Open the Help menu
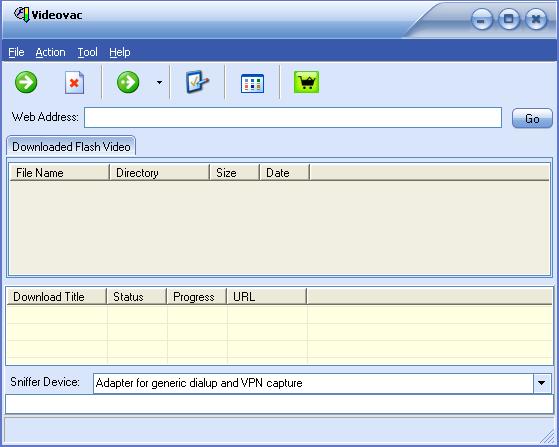Image resolution: width=559 pixels, height=447 pixels. pos(119,52)
